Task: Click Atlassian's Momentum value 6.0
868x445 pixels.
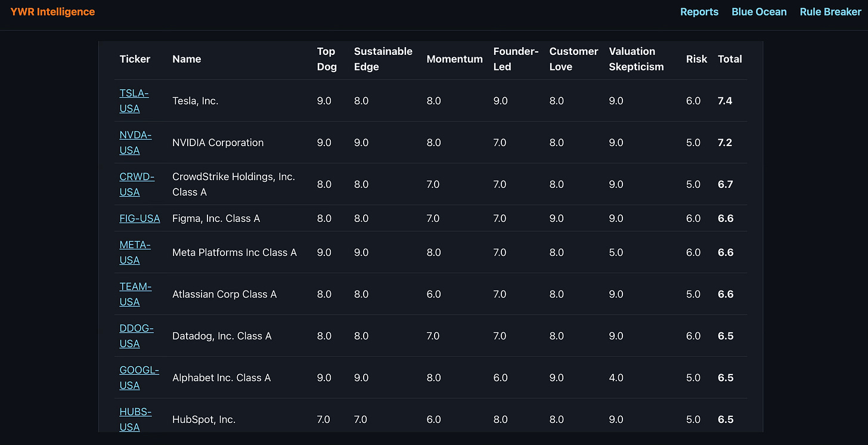Action: (433, 294)
